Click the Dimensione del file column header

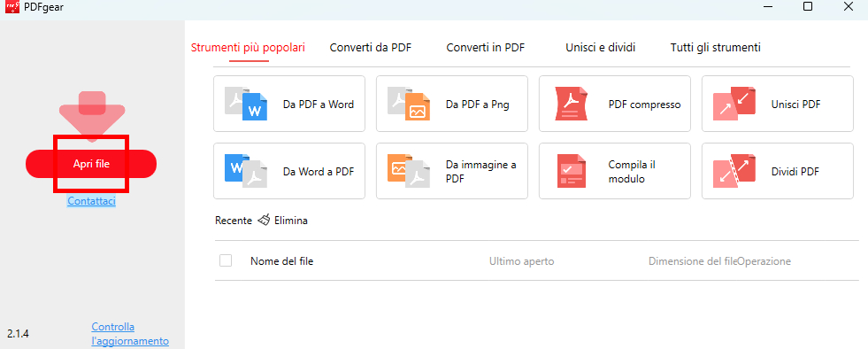pos(693,261)
